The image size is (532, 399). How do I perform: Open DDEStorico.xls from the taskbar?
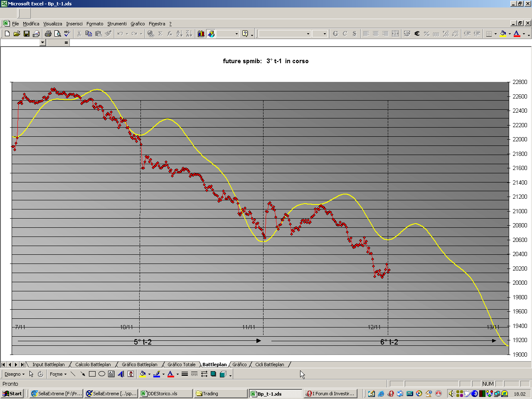click(x=166, y=394)
